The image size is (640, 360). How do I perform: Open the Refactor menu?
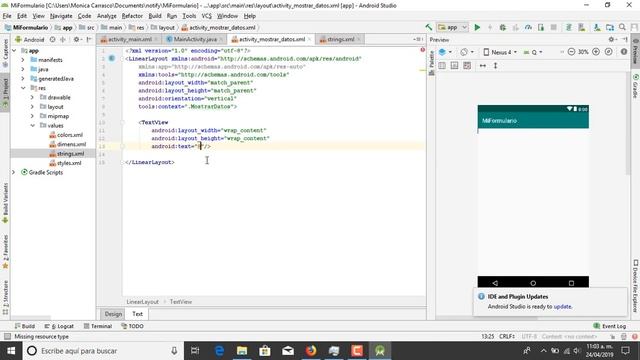pos(132,16)
